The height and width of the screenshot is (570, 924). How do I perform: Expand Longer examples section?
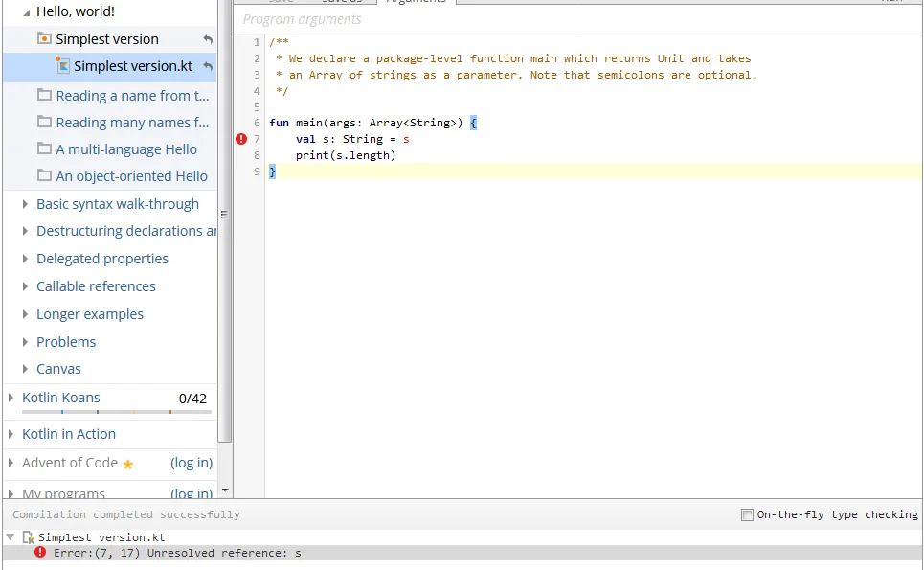tap(25, 314)
